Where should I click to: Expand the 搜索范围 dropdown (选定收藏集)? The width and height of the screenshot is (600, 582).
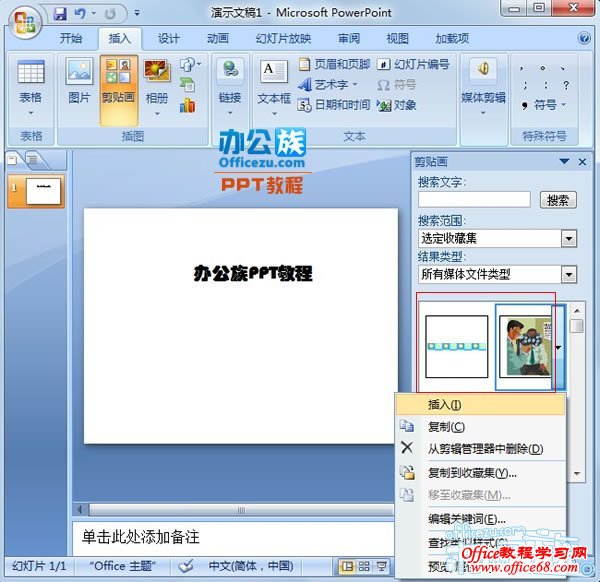pyautogui.click(x=569, y=238)
